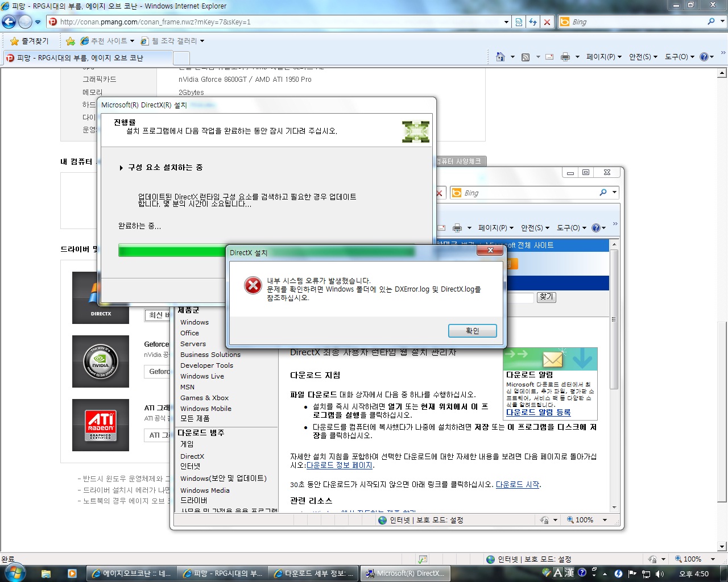
Task: Click the green DirectX install progress bar
Action: (172, 251)
